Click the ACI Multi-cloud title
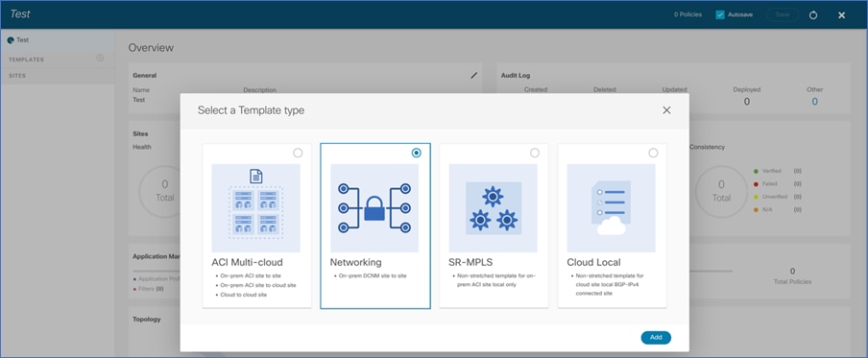 [x=247, y=262]
